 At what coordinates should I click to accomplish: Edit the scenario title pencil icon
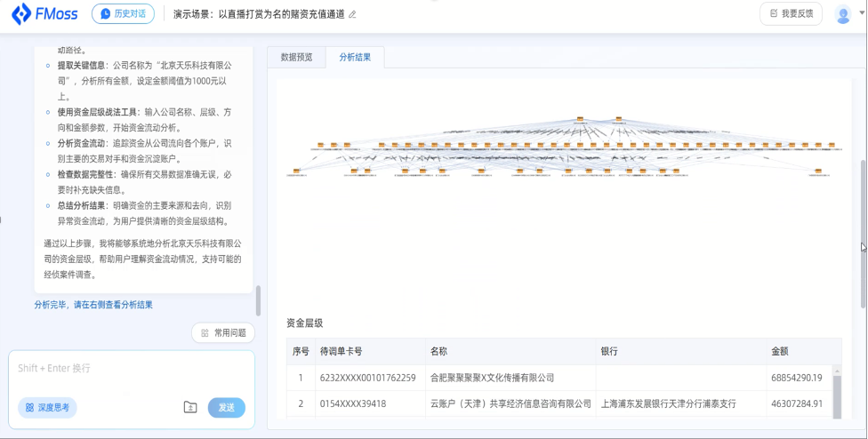pyautogui.click(x=352, y=14)
